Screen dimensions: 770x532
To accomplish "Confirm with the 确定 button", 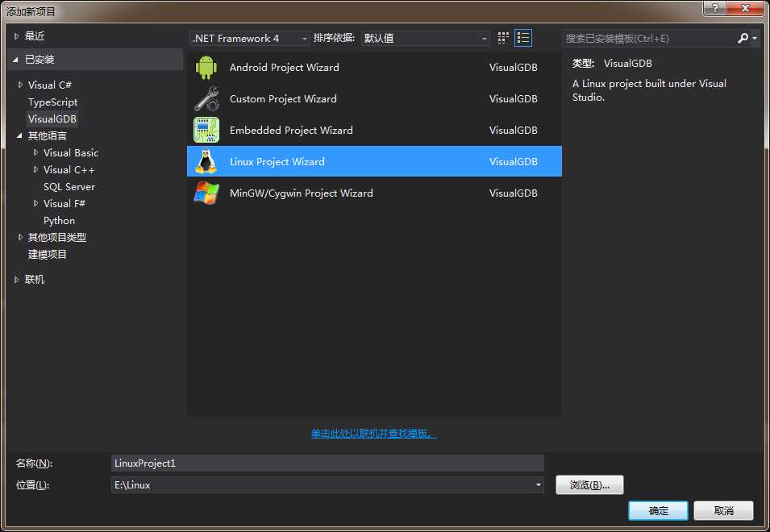I will coord(658,510).
